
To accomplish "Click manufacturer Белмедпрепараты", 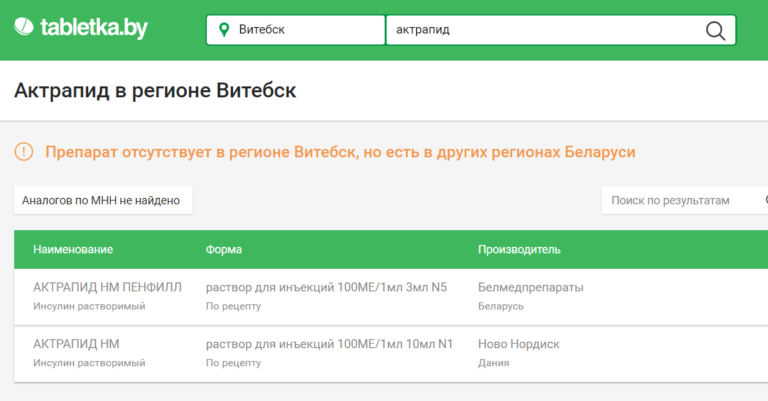I will 530,287.
